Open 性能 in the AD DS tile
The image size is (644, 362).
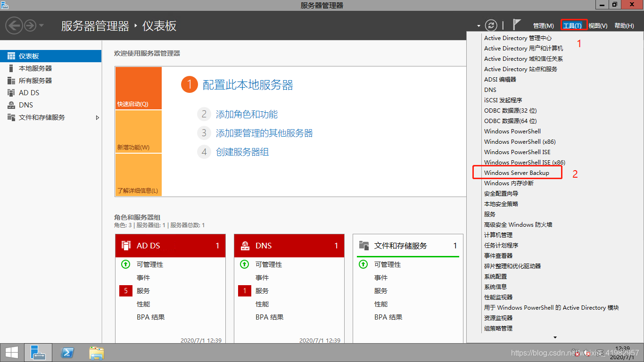[x=143, y=304]
